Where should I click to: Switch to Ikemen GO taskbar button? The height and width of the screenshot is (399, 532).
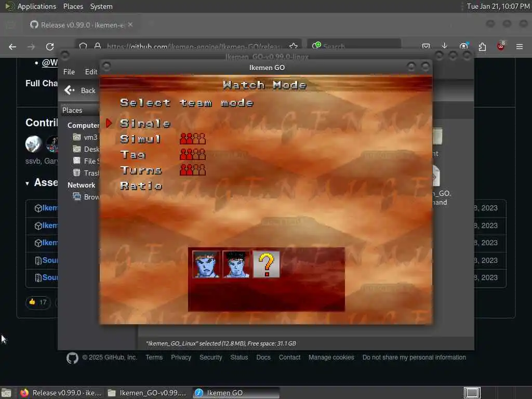coord(236,393)
